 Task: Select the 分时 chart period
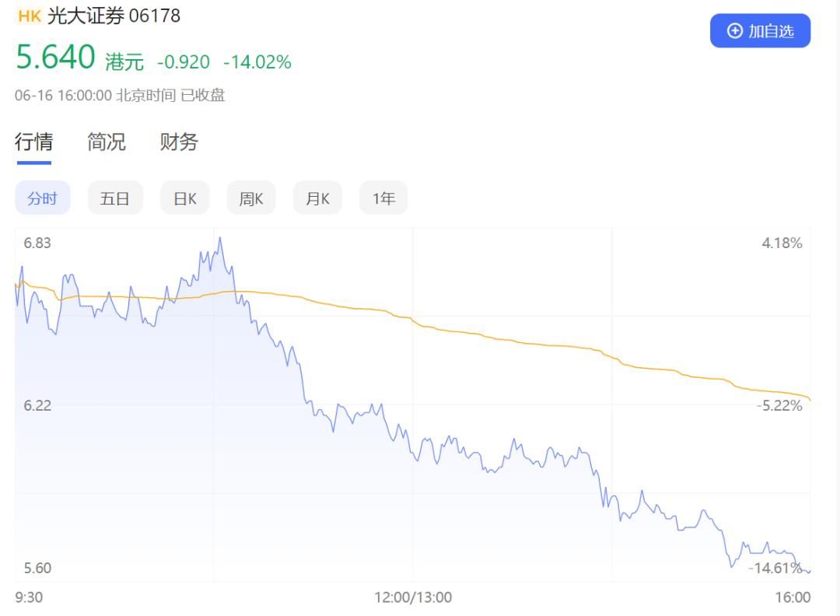42,198
